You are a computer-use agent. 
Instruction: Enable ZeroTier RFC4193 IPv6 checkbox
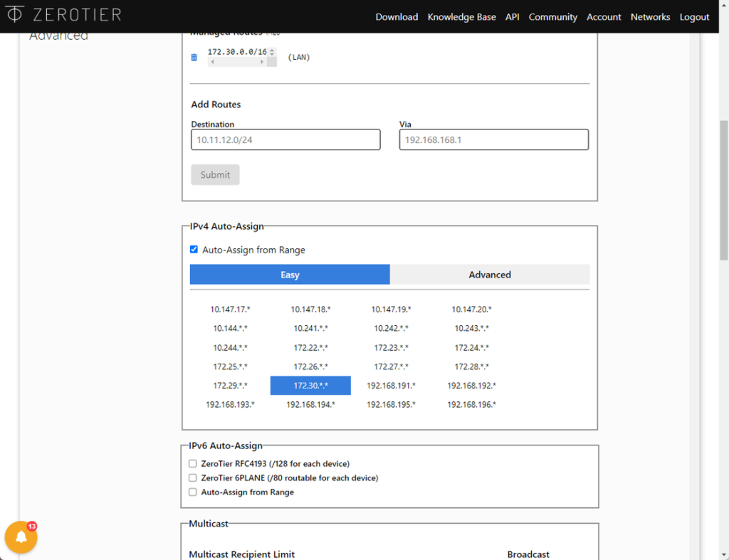[x=192, y=464]
